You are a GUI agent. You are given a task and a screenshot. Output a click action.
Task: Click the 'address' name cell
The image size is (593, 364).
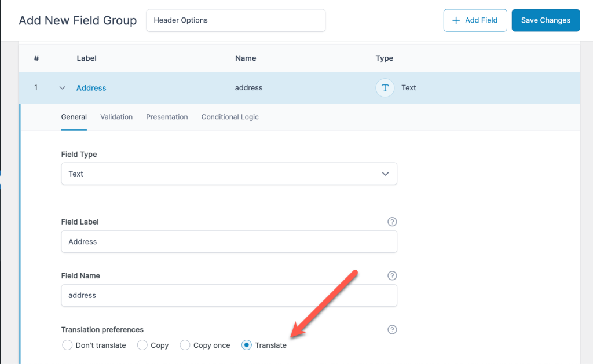pyautogui.click(x=248, y=88)
